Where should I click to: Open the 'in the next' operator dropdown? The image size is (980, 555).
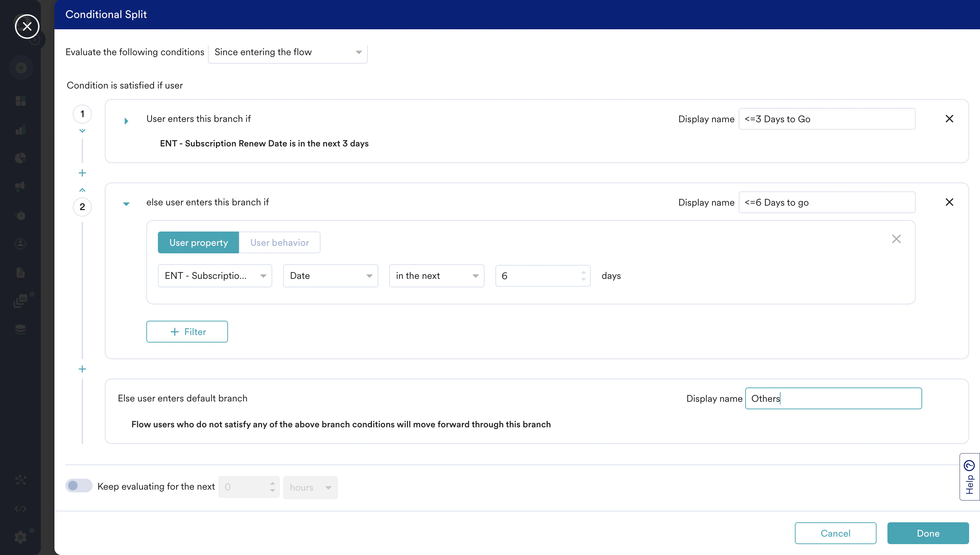pos(437,275)
